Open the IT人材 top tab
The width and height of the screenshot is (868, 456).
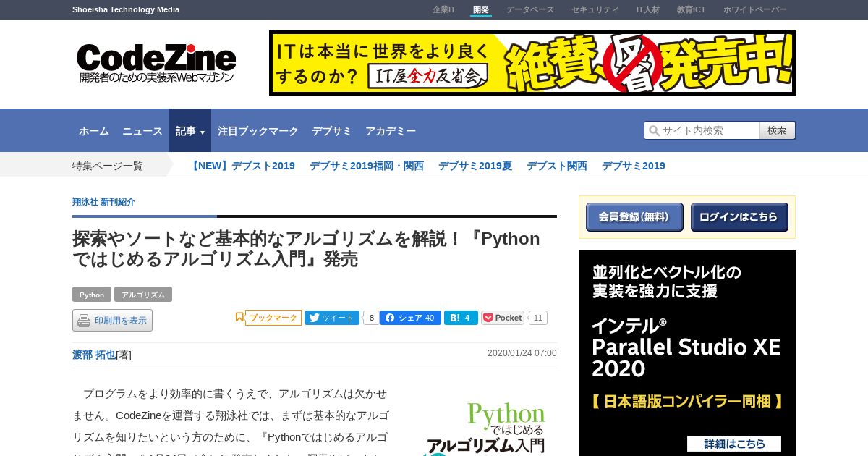click(648, 9)
